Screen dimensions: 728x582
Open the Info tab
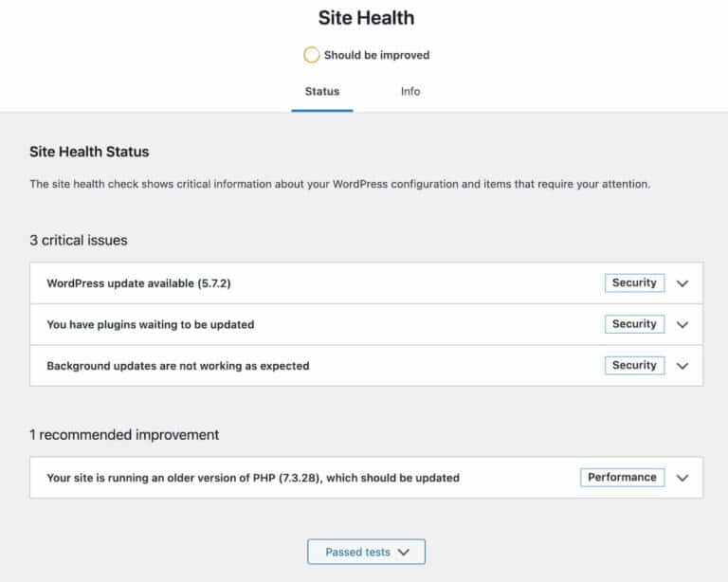(x=410, y=91)
